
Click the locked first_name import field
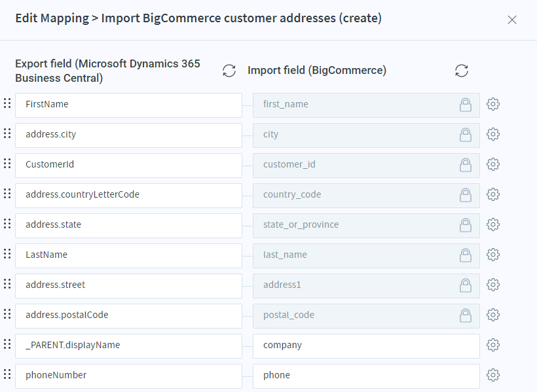coord(366,105)
